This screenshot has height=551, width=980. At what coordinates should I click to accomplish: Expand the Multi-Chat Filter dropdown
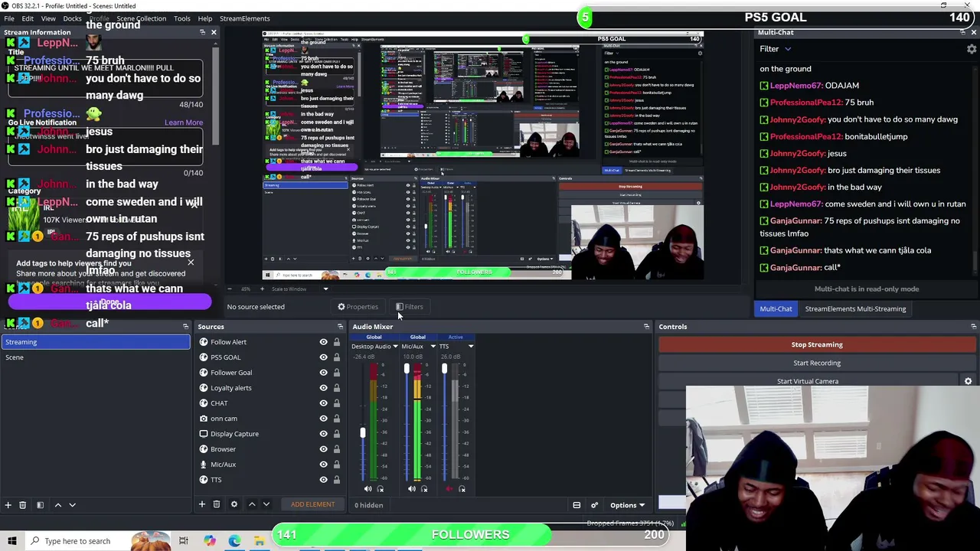click(775, 49)
